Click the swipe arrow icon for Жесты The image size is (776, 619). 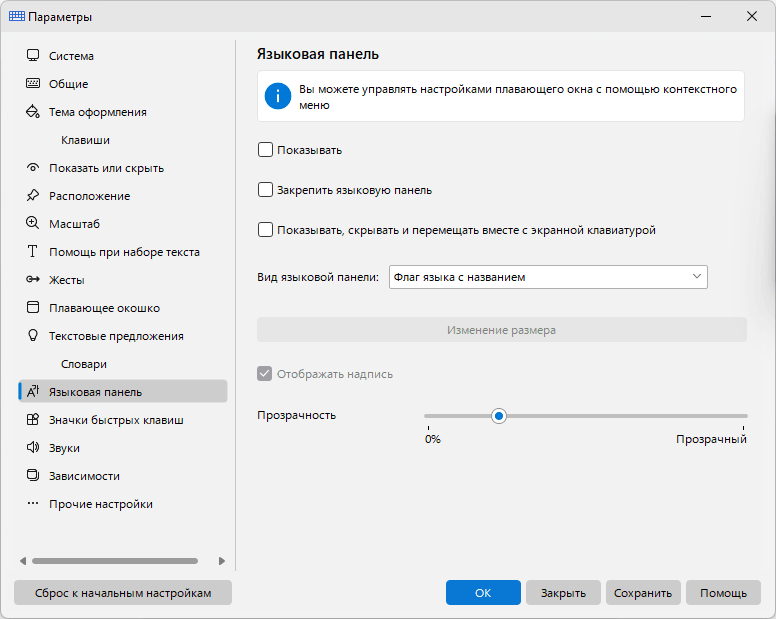click(33, 280)
